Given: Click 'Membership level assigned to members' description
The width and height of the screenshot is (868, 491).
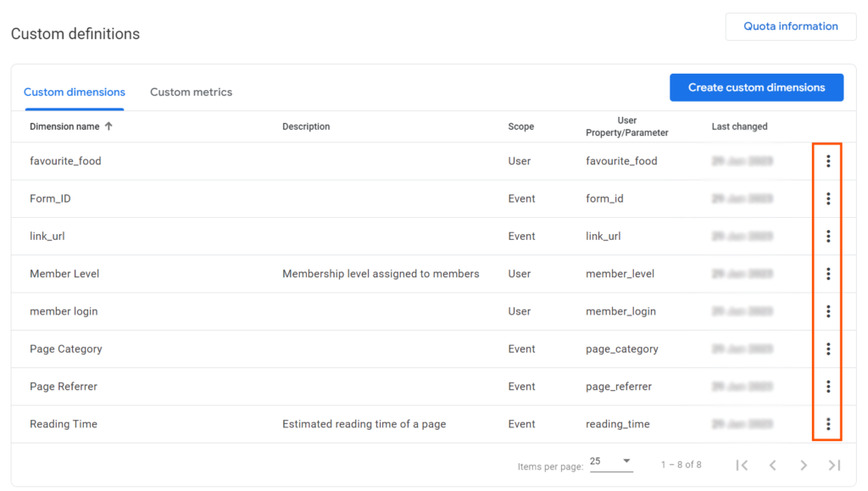Looking at the screenshot, I should [x=381, y=273].
